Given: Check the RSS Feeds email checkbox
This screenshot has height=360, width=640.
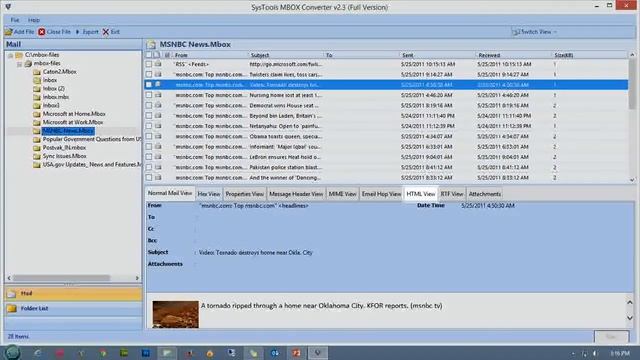Looking at the screenshot, I should [149, 64].
